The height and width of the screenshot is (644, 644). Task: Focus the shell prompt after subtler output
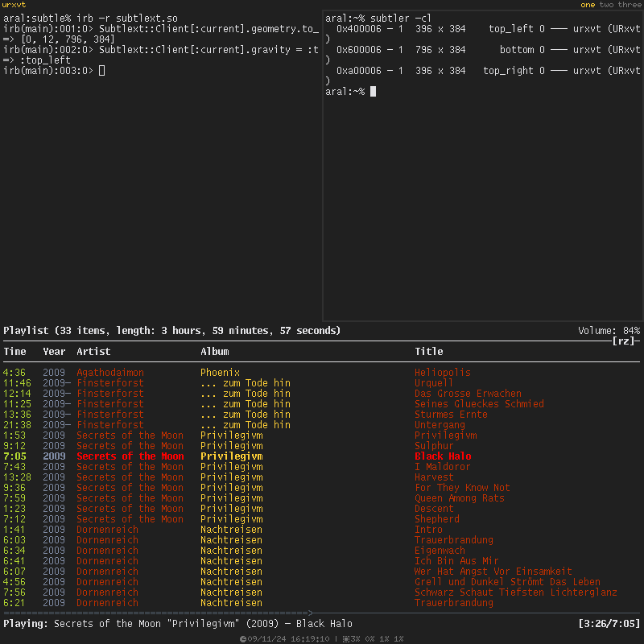[373, 92]
